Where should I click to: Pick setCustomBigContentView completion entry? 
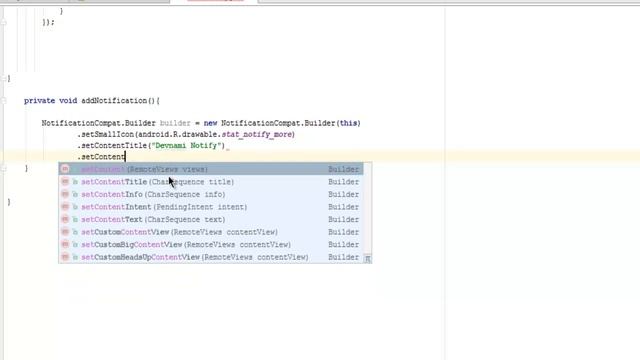point(211,244)
